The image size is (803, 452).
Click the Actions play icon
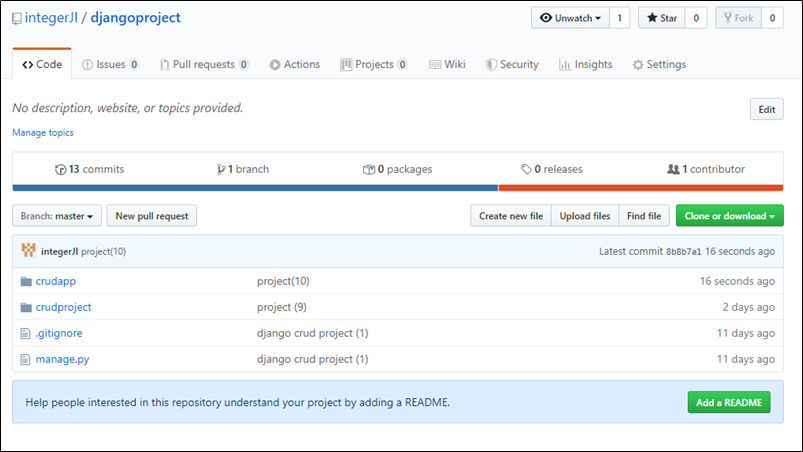coord(275,64)
